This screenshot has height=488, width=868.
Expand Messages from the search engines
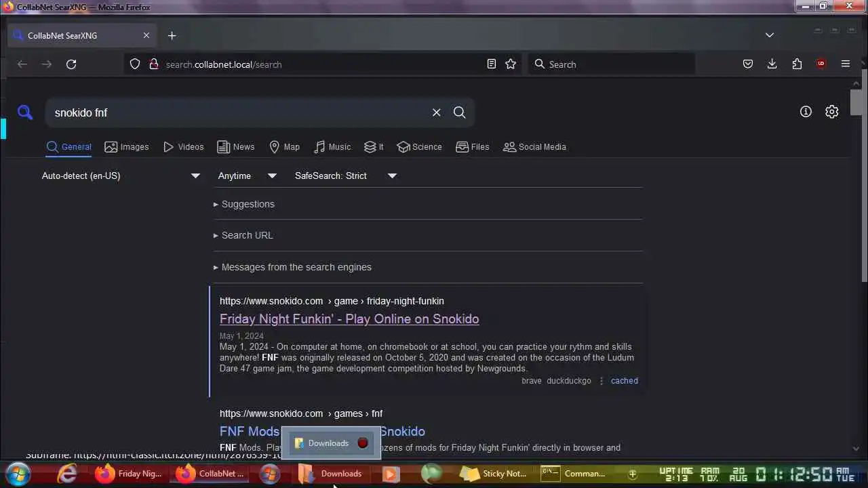(x=292, y=267)
